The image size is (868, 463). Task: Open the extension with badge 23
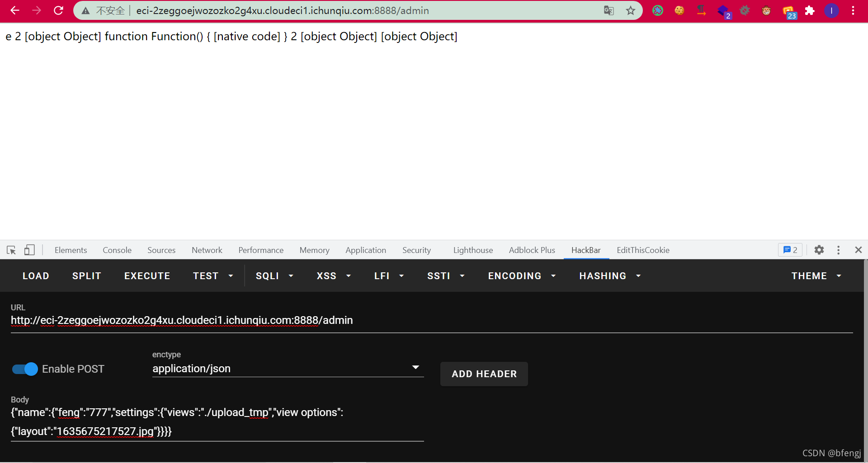pos(789,11)
